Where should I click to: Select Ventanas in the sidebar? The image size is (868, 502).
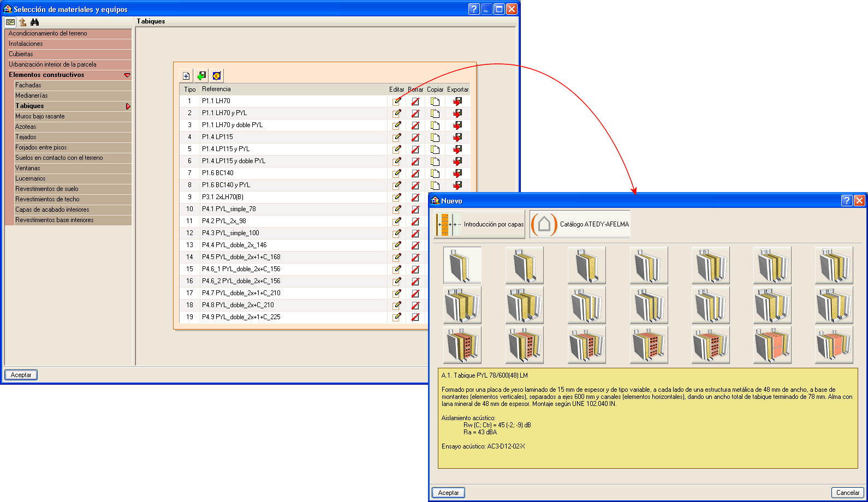(x=73, y=168)
